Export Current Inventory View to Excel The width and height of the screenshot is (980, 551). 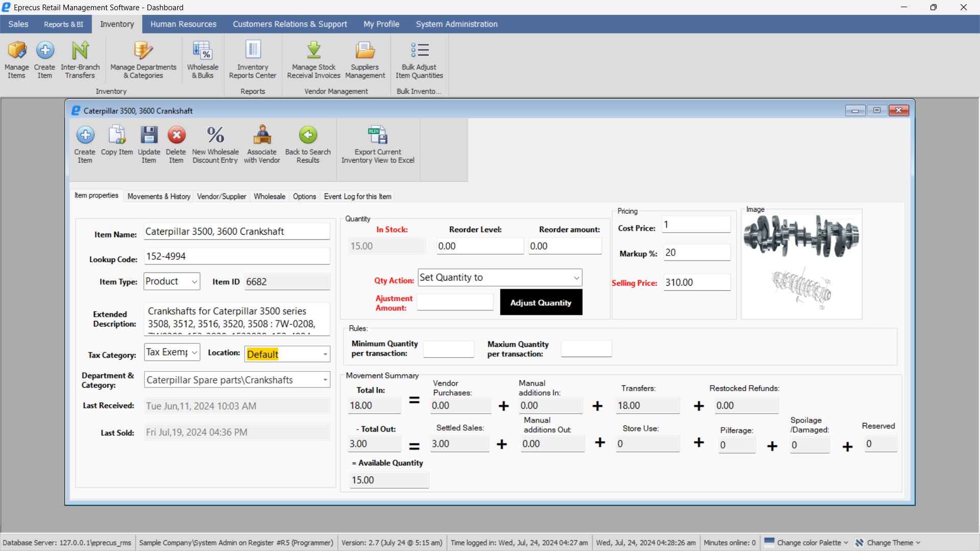pyautogui.click(x=378, y=144)
